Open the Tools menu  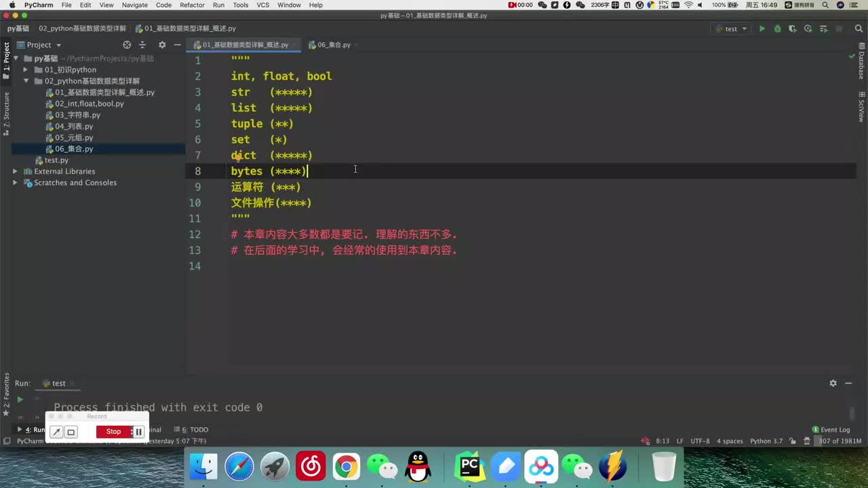[x=241, y=5]
